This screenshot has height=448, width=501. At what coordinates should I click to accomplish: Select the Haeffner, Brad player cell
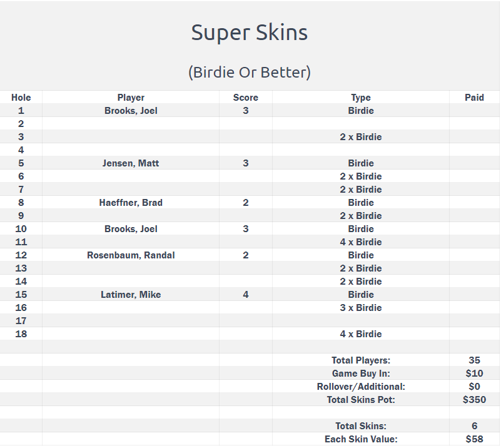[131, 203]
